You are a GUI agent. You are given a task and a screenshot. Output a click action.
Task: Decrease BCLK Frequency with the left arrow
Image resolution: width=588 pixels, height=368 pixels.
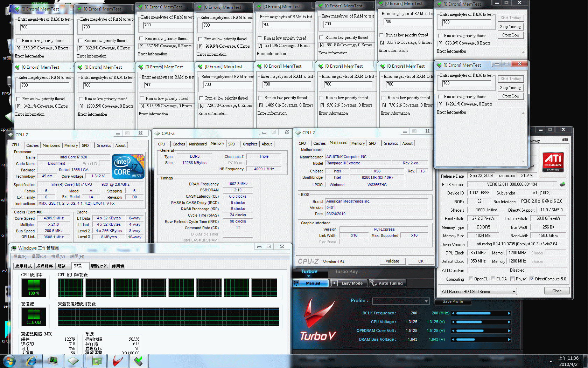[x=453, y=313]
